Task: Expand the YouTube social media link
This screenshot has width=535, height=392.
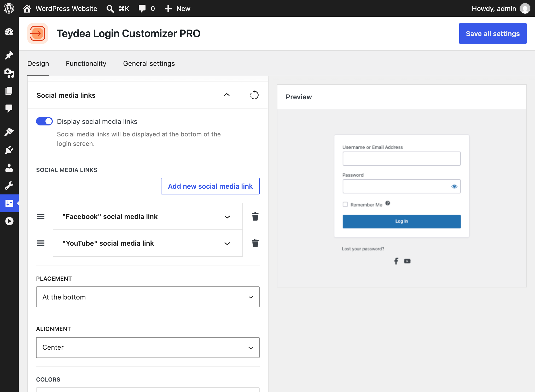Action: coord(148,243)
